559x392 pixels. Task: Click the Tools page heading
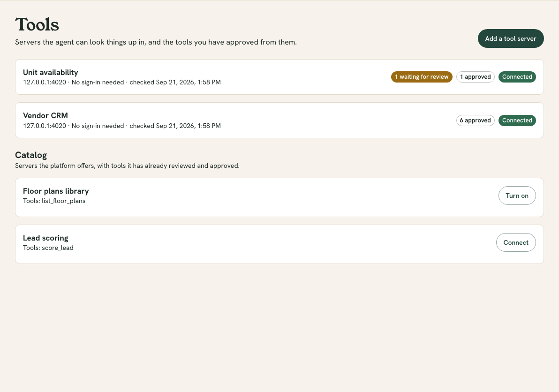[x=37, y=24]
